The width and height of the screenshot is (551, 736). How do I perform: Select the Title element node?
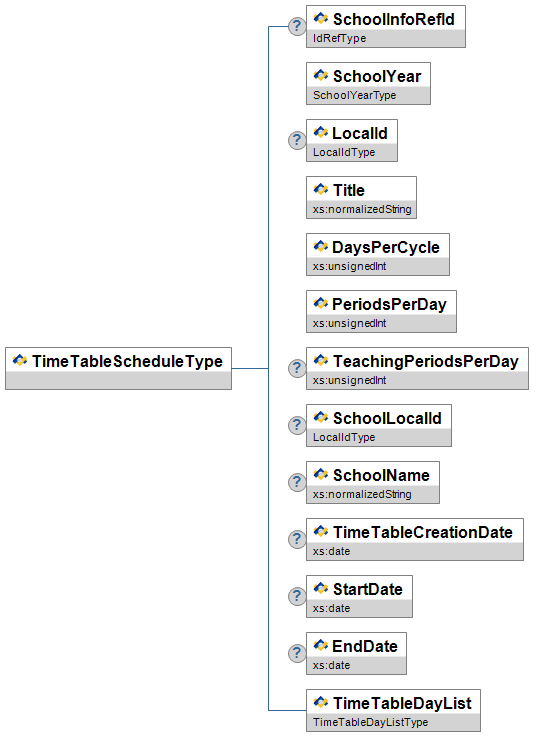[x=361, y=197]
